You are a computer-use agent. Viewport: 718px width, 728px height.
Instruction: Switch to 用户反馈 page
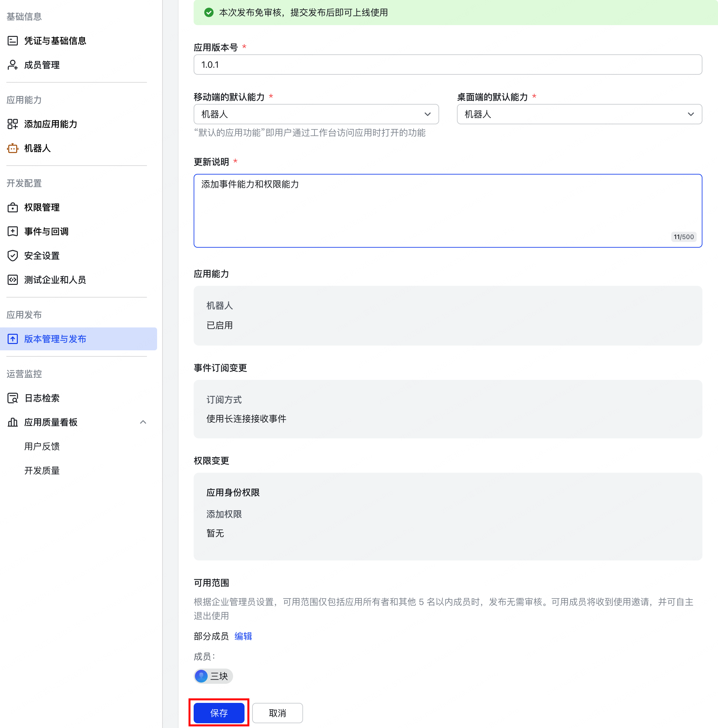point(42,446)
